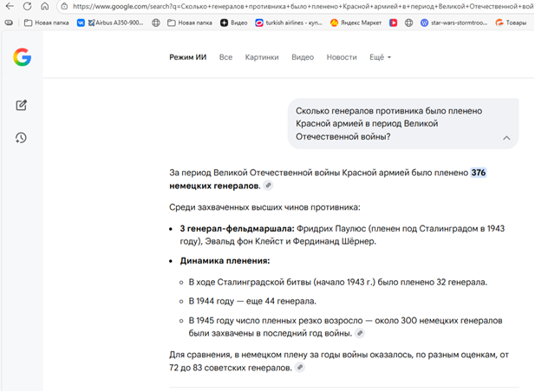Open source link after 376 немецких генералов

[269, 186]
